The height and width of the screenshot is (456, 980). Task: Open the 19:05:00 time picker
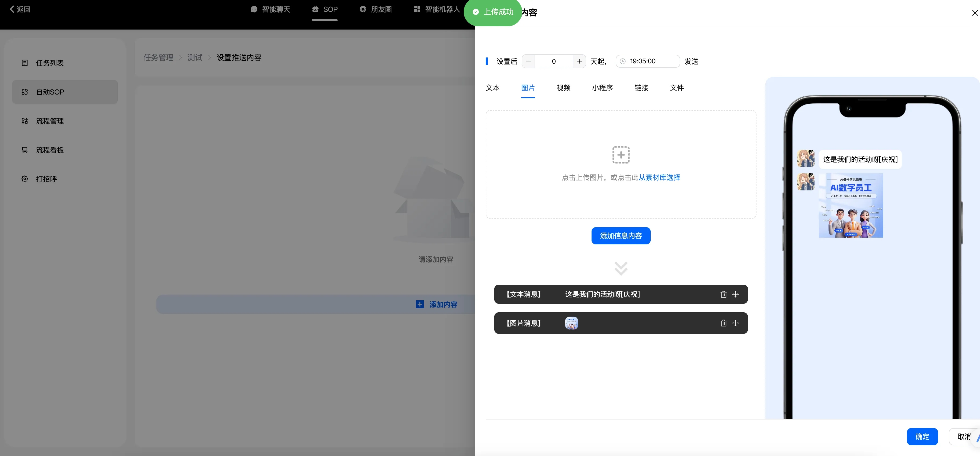click(x=647, y=61)
